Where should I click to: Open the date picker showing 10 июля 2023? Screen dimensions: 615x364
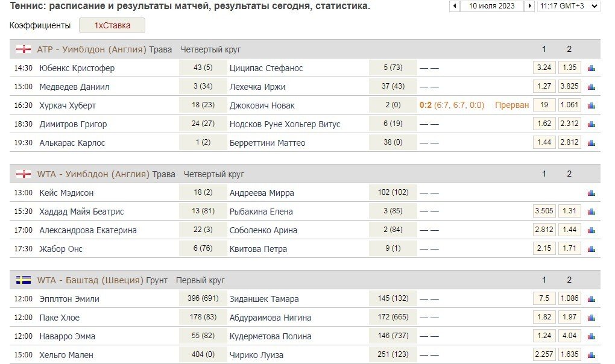pyautogui.click(x=492, y=6)
